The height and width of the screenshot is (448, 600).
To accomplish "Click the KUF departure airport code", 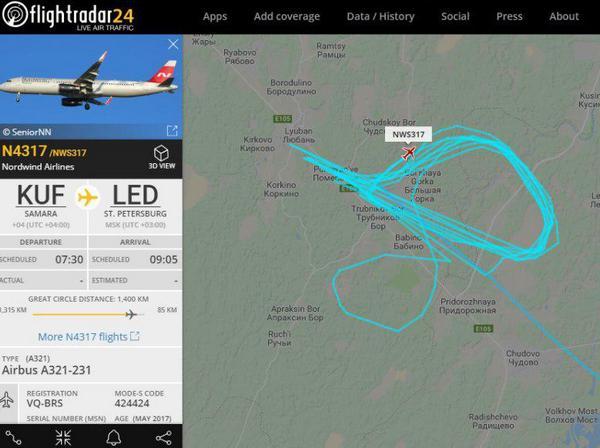I will click(41, 195).
